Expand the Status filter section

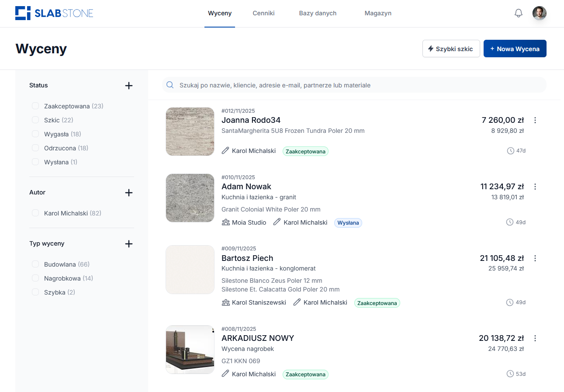tap(128, 86)
